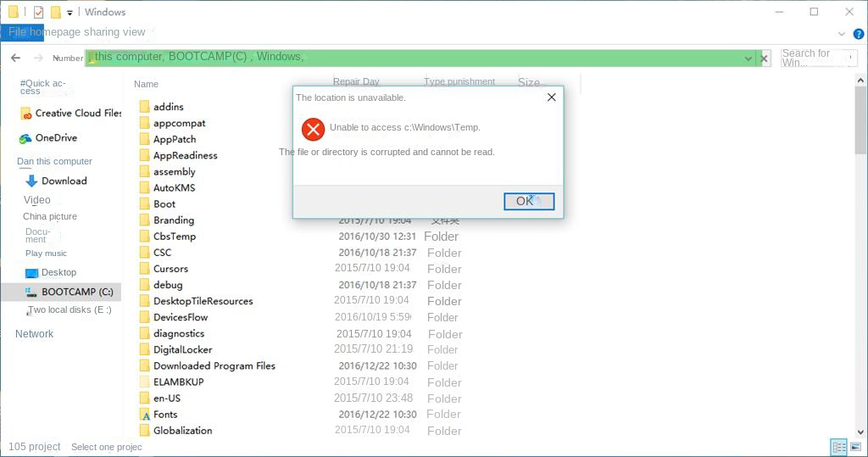
Task: Sort by the Name column header
Action: pos(146,84)
